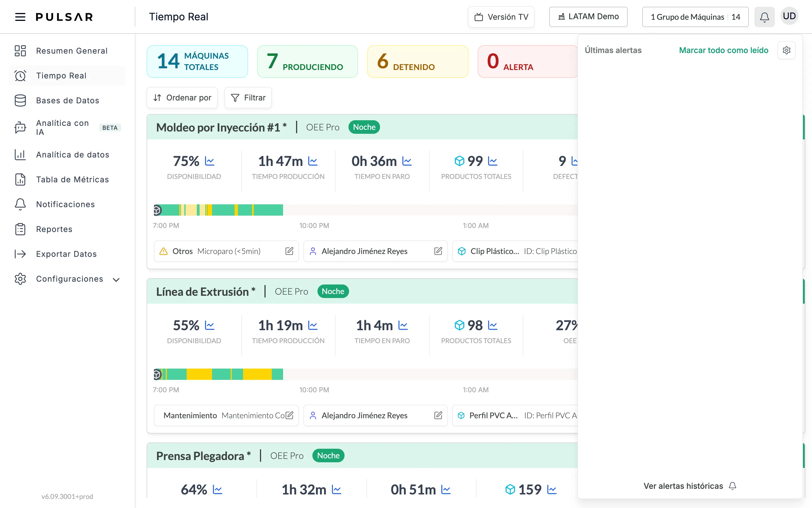Click Moldeo por Inyección timeline bar
Viewport: 812px width, 508px height.
pos(366,210)
